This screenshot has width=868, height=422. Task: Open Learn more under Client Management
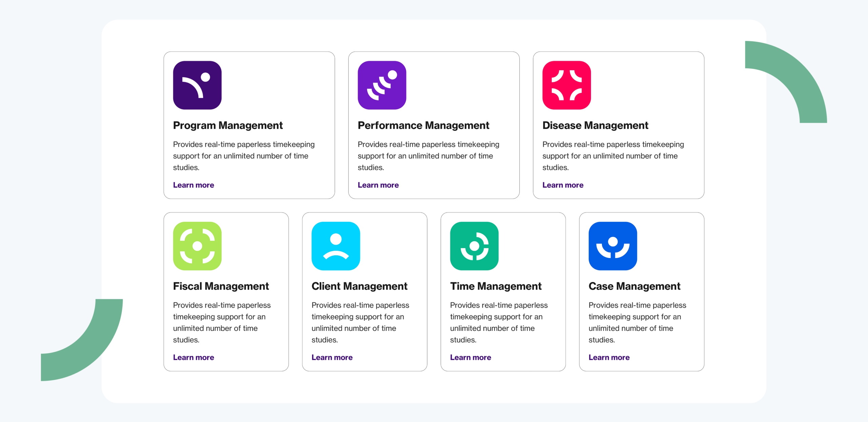coord(332,357)
